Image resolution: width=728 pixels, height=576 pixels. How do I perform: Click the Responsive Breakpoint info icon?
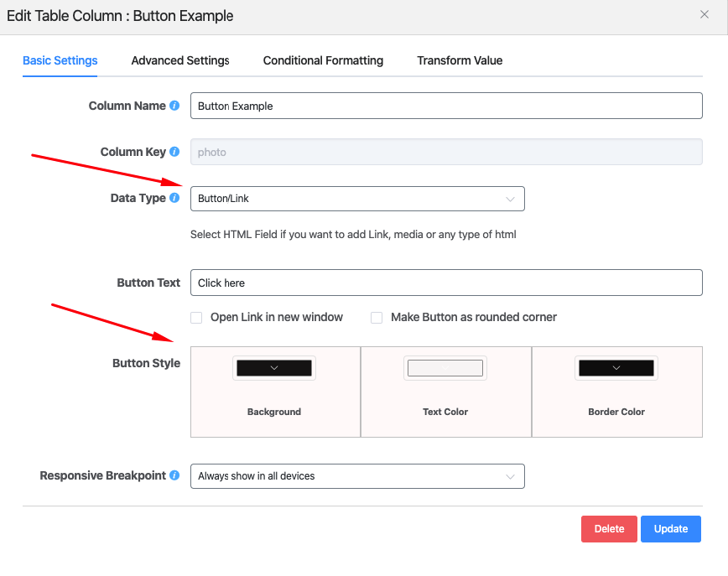tap(174, 475)
